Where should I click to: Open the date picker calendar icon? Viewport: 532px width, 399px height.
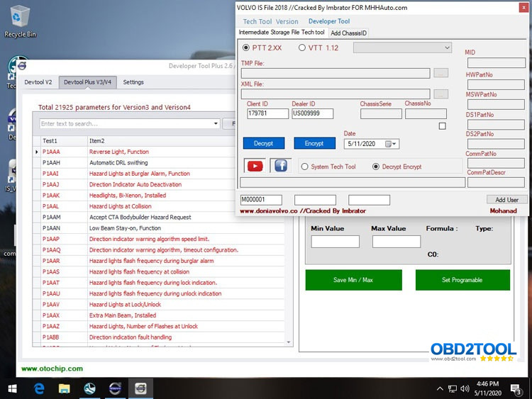point(388,144)
